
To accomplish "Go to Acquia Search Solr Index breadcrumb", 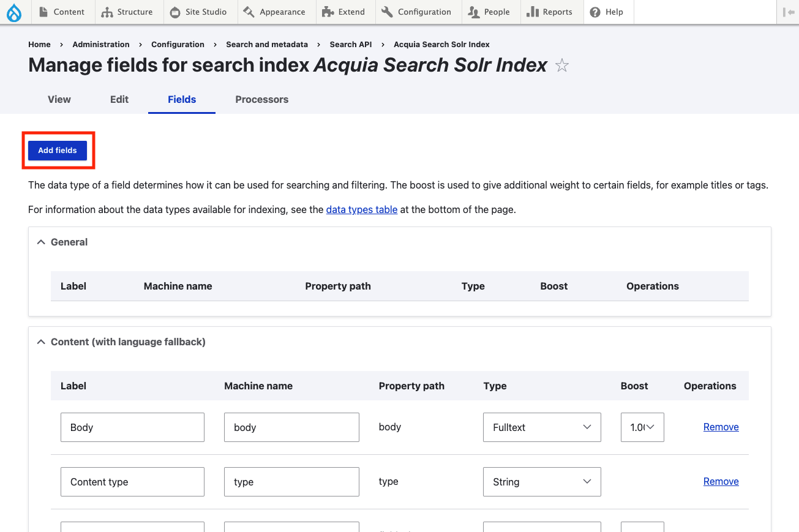I will [441, 45].
